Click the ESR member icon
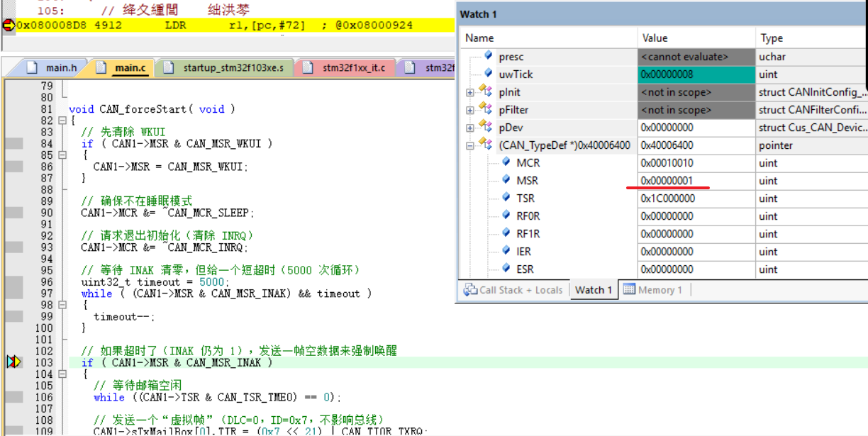The width and height of the screenshot is (868, 436). pyautogui.click(x=506, y=269)
